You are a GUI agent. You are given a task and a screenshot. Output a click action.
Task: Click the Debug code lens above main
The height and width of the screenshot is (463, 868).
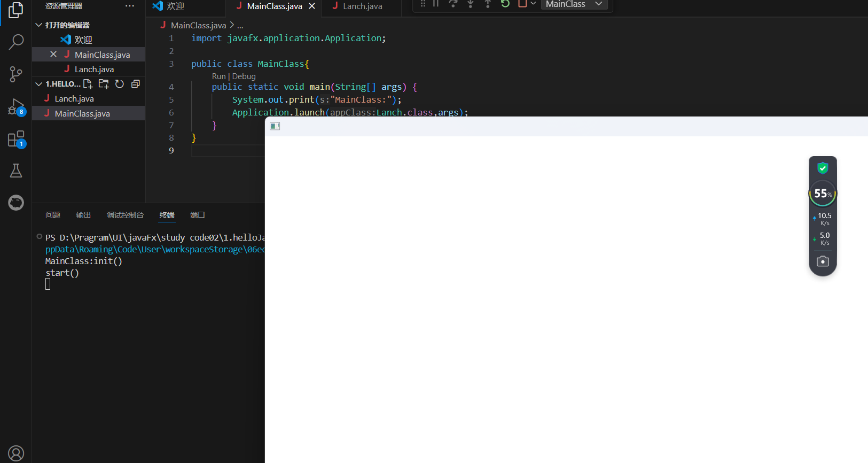tap(244, 76)
